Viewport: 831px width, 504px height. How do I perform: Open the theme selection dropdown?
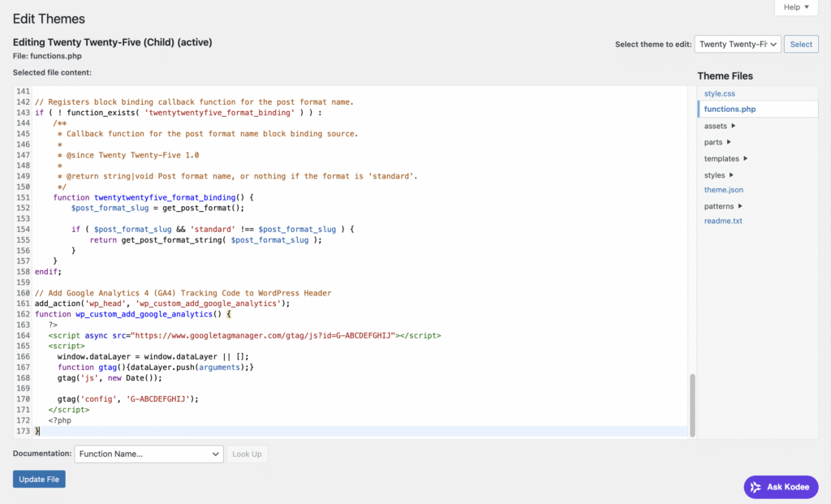tap(737, 44)
